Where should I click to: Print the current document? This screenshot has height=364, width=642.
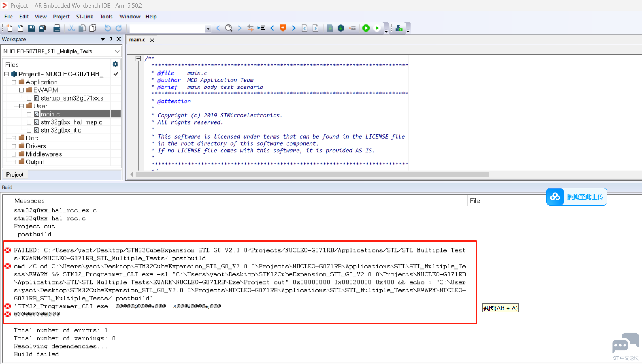57,28
